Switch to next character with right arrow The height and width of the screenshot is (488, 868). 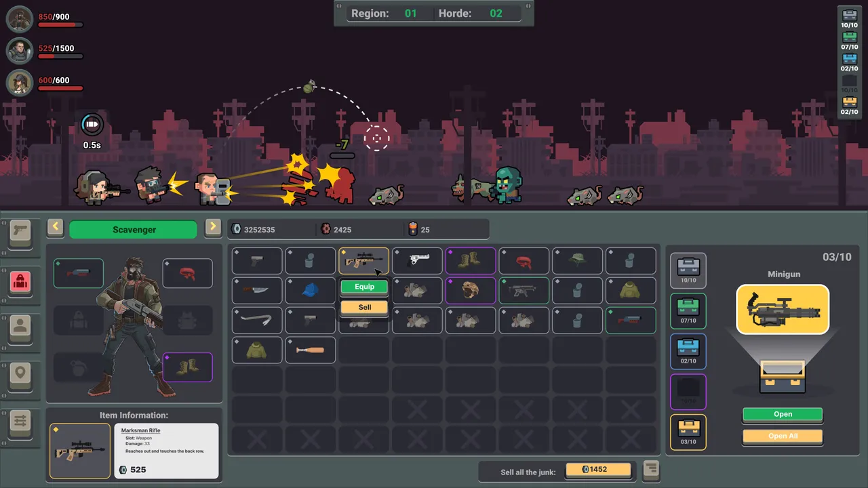(x=213, y=227)
